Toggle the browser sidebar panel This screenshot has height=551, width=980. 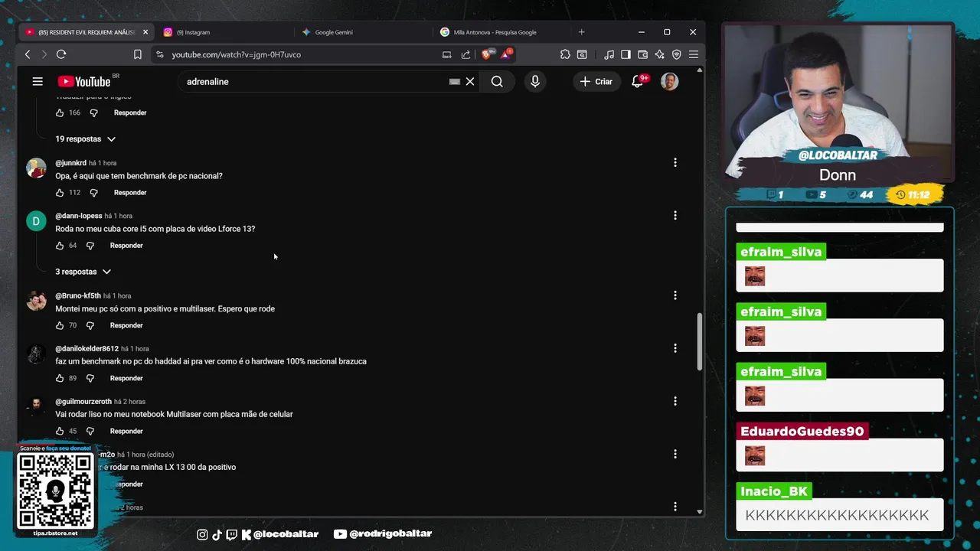tap(626, 54)
